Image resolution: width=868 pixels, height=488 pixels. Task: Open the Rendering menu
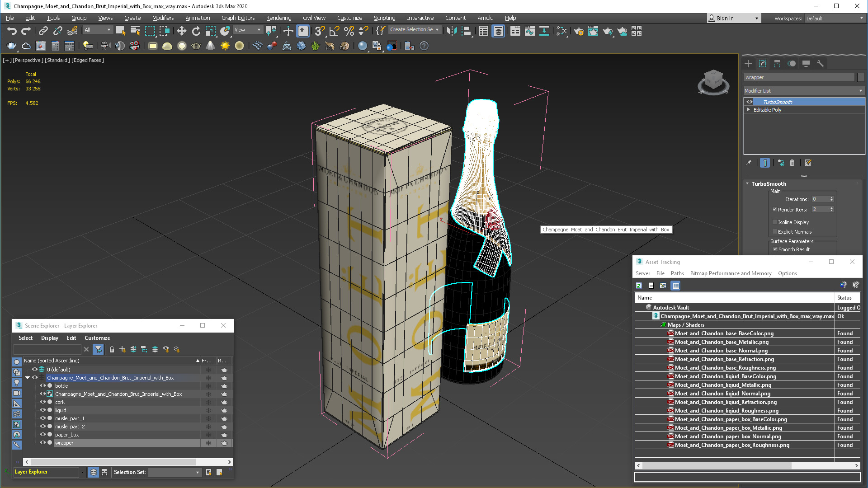278,18
